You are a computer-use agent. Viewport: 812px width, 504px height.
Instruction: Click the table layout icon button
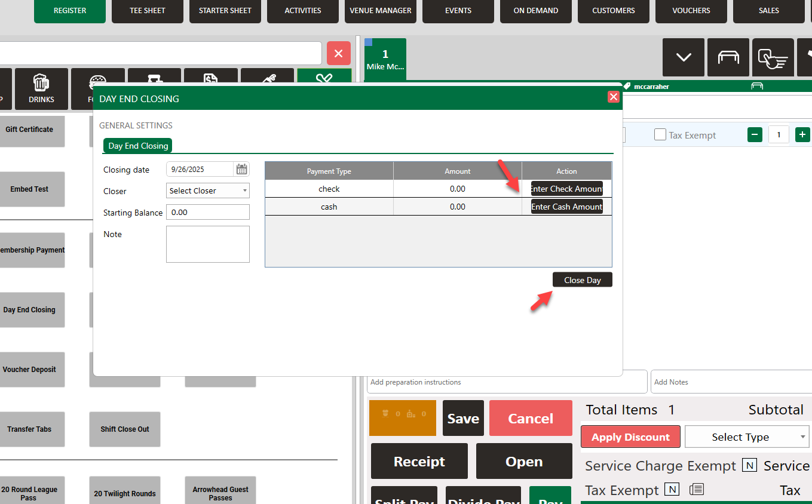point(728,57)
